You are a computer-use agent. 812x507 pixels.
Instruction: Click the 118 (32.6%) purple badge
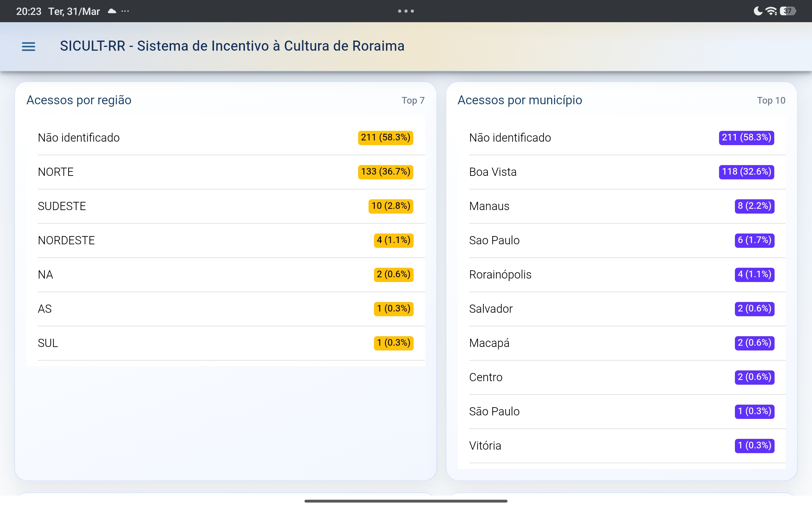[x=746, y=172]
